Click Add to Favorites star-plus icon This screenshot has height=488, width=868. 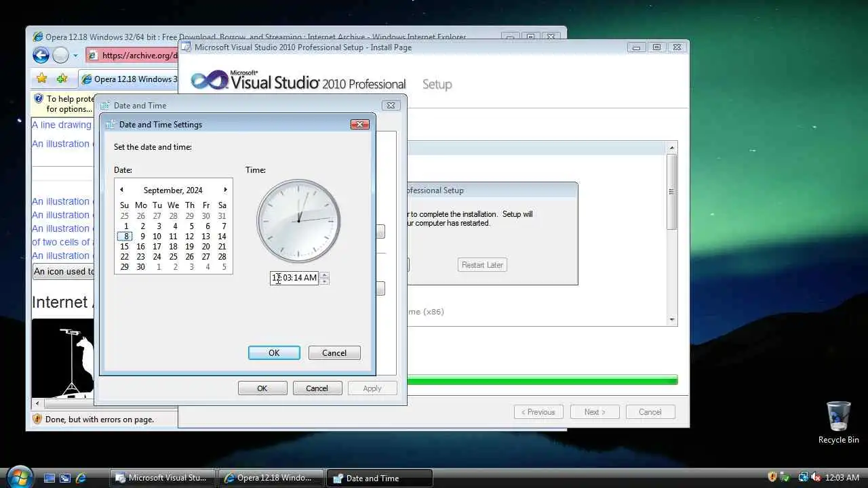(x=62, y=79)
